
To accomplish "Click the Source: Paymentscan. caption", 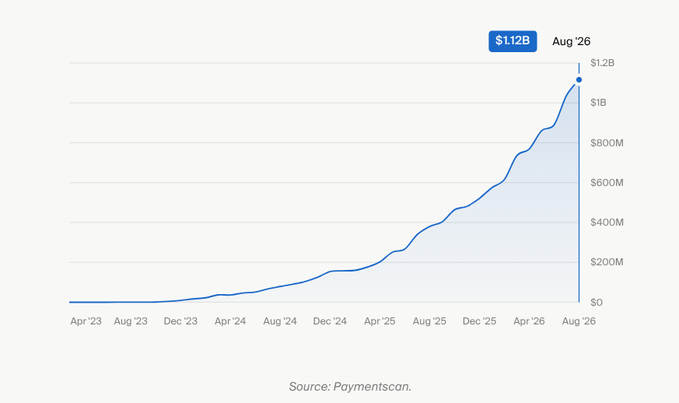I will pyautogui.click(x=350, y=387).
